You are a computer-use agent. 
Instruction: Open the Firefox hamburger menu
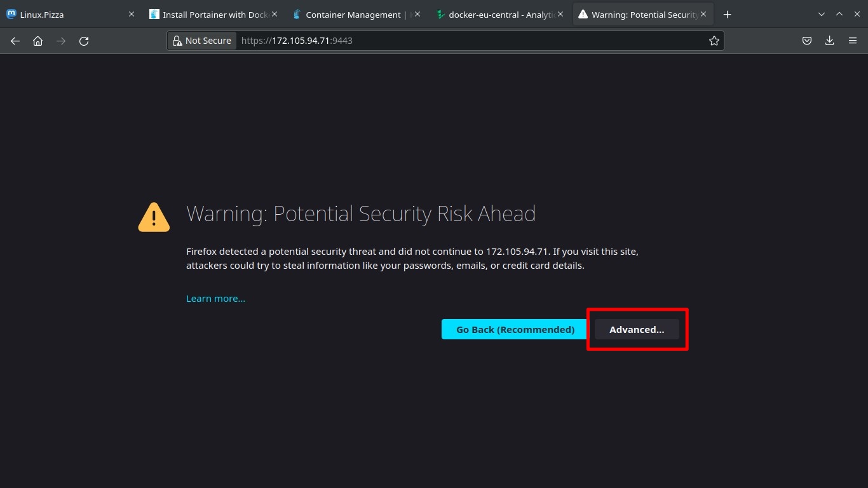(853, 41)
